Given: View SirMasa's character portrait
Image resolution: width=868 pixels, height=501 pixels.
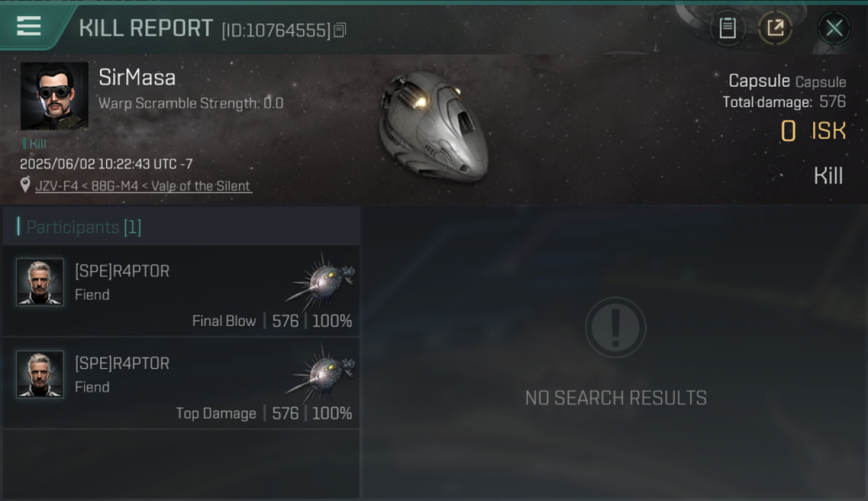Looking at the screenshot, I should 54,96.
